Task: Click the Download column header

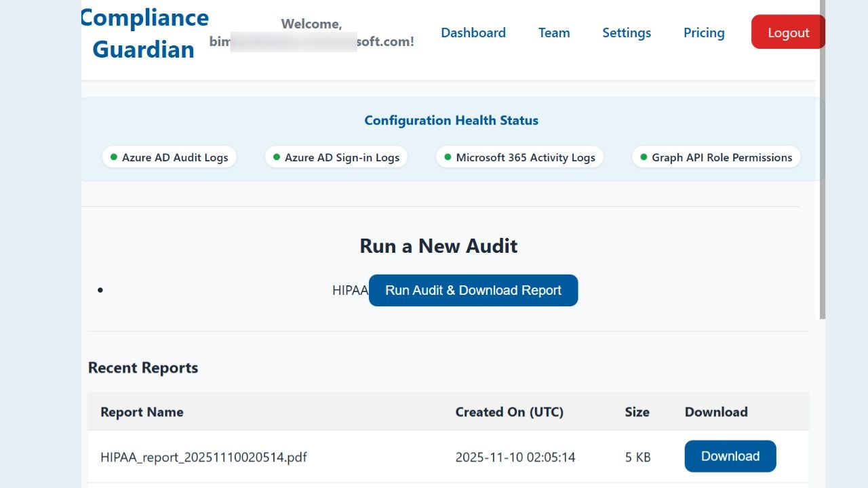Action: pyautogui.click(x=716, y=412)
